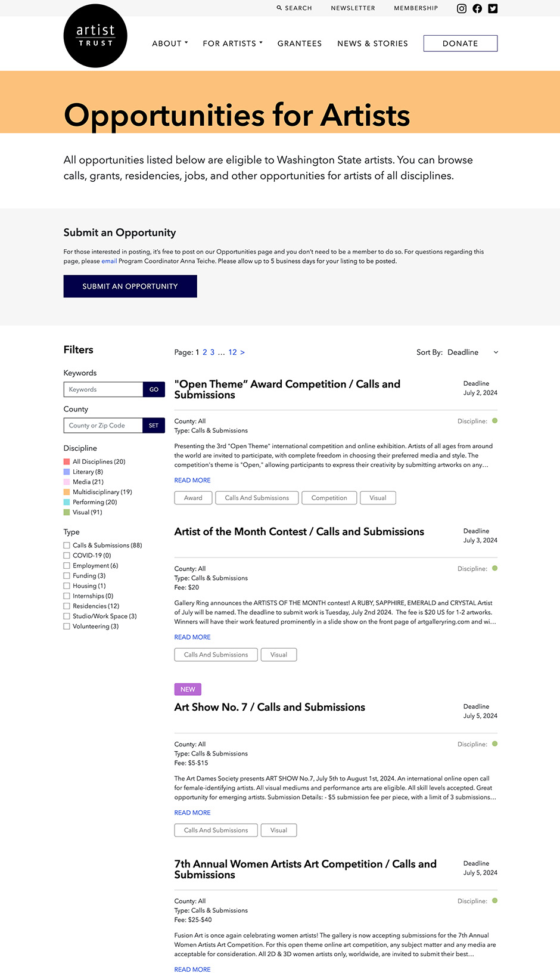
Task: Click Read More under Artist of the Month
Action: pyautogui.click(x=192, y=637)
